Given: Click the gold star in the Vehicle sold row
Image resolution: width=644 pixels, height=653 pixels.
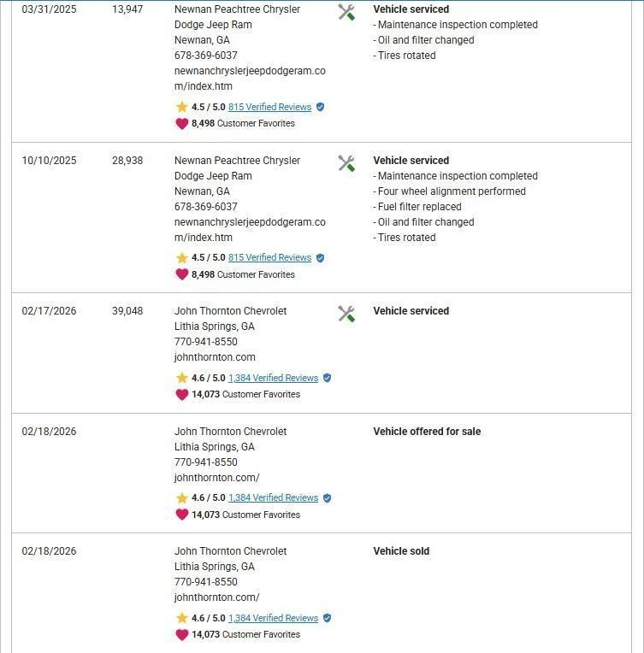Looking at the screenshot, I should pos(181,618).
